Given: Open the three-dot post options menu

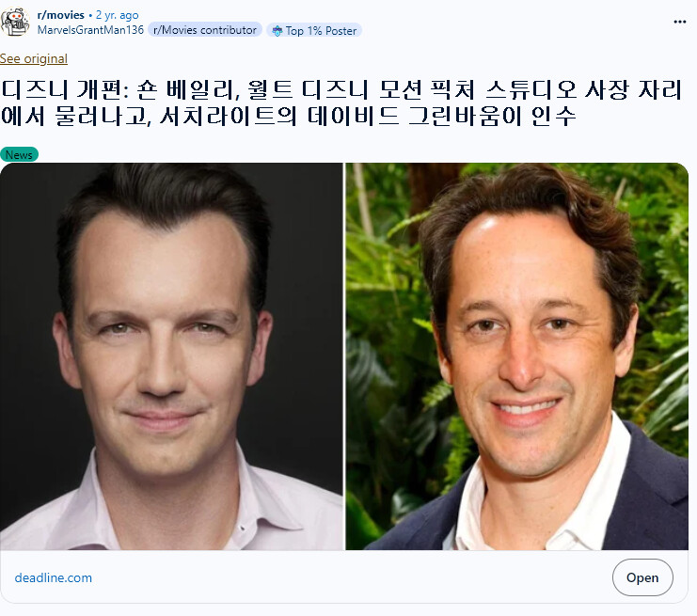Looking at the screenshot, I should pyautogui.click(x=680, y=22).
